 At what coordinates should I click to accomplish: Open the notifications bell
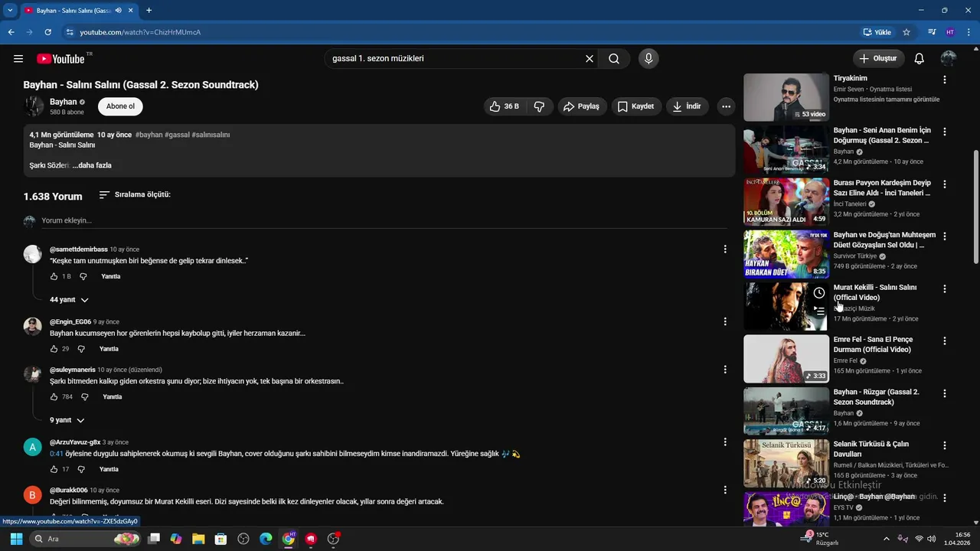pos(920,59)
